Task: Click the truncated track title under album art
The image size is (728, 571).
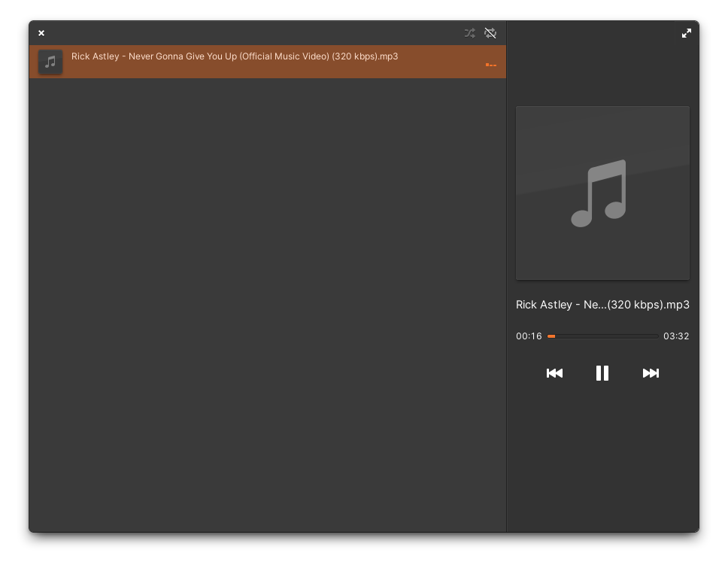Action: 602,305
